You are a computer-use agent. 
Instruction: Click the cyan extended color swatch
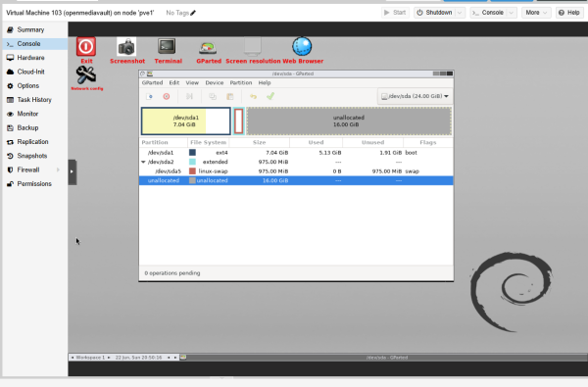(x=192, y=162)
